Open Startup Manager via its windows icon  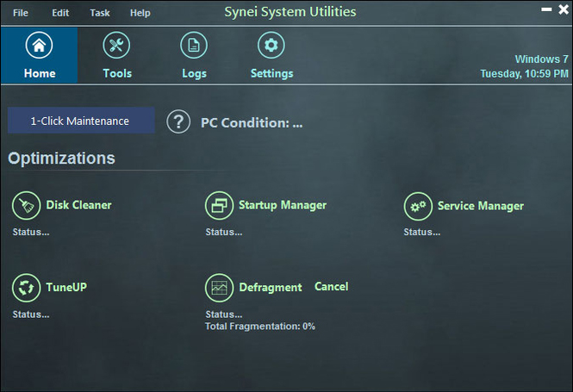[x=219, y=206]
